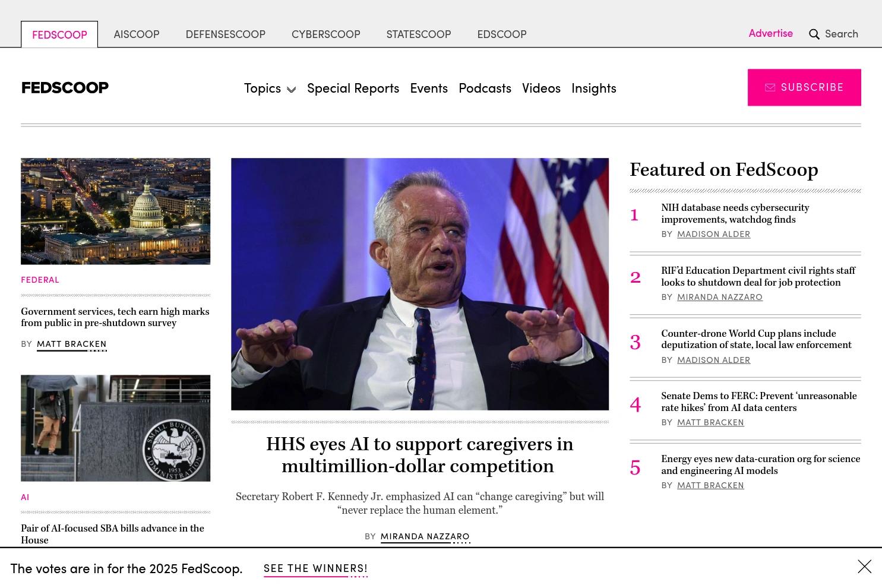The width and height of the screenshot is (882, 588).
Task: Click the search magnifier icon
Action: click(814, 34)
